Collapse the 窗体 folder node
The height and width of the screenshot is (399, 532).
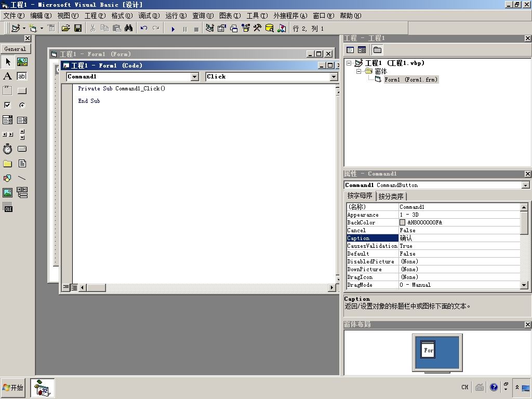pos(358,71)
